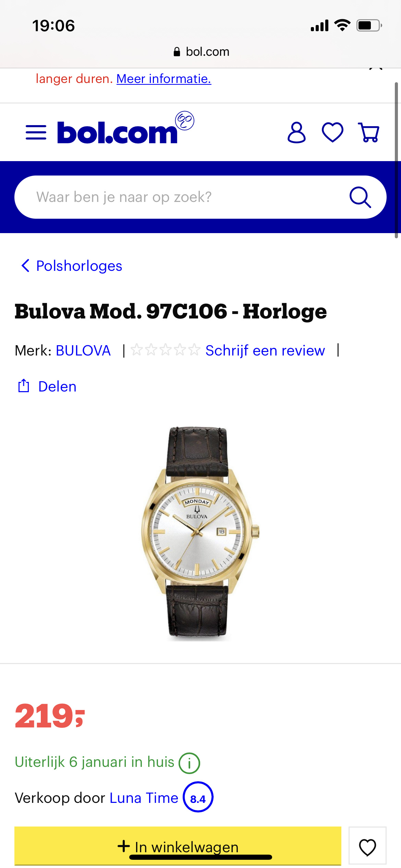
Task: Click Schrijf een review
Action: click(x=265, y=350)
